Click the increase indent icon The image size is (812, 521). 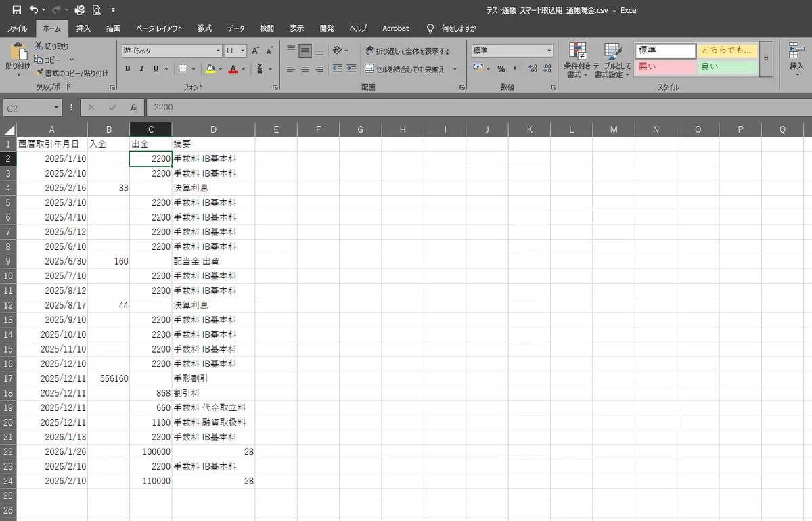351,68
